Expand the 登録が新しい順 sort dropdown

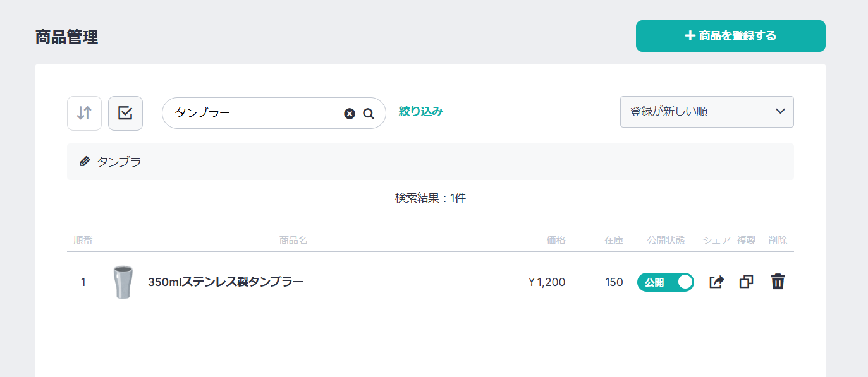pos(706,112)
